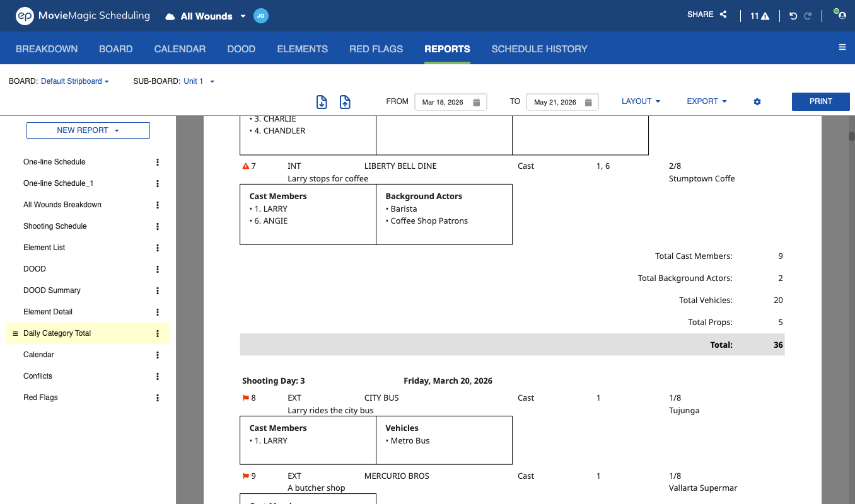Switch to the BOARD tab
Image resolution: width=855 pixels, height=504 pixels.
coord(116,49)
